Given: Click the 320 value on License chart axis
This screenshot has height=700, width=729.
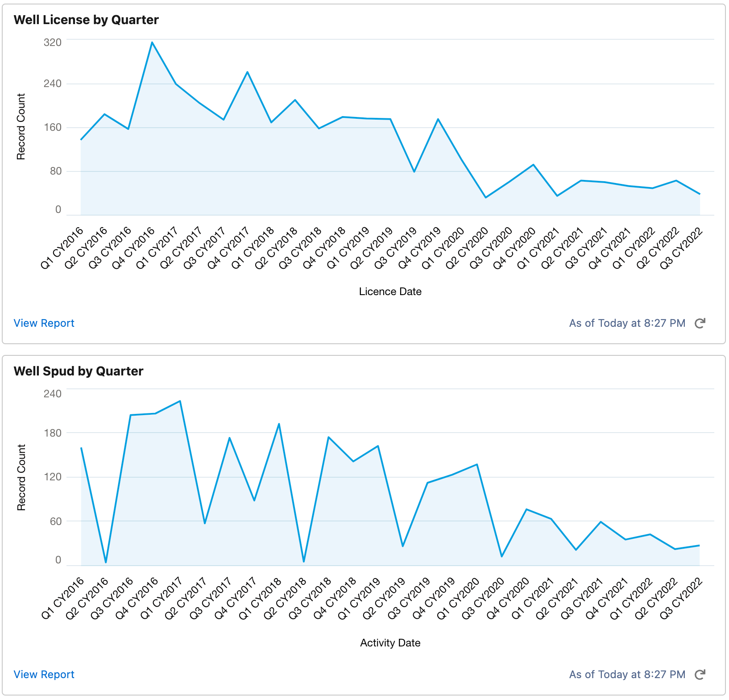Looking at the screenshot, I should pos(53,42).
